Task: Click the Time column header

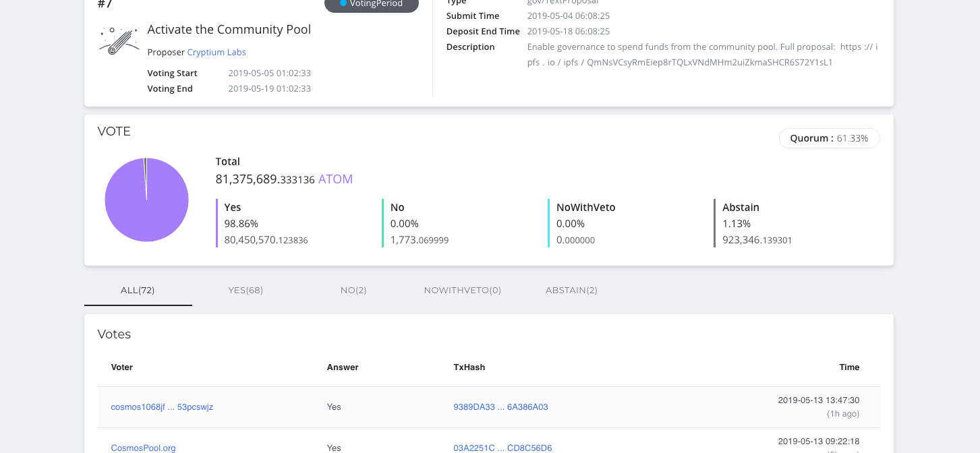Action: (849, 367)
